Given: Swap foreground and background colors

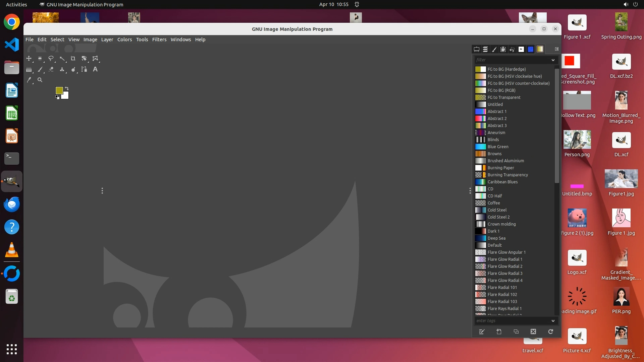Looking at the screenshot, I should pos(67,88).
